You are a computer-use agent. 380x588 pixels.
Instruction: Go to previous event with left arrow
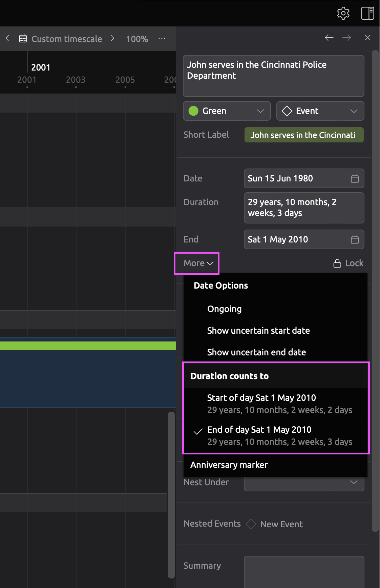[329, 38]
